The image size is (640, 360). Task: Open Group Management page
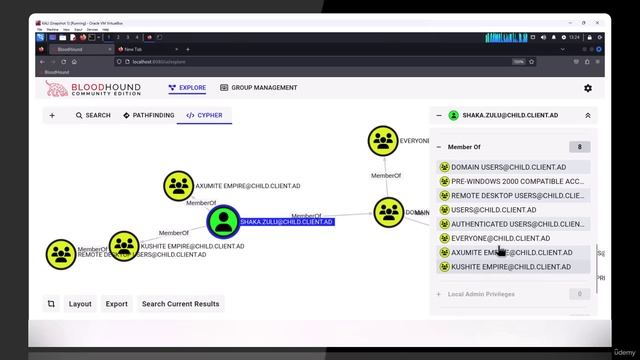click(258, 88)
